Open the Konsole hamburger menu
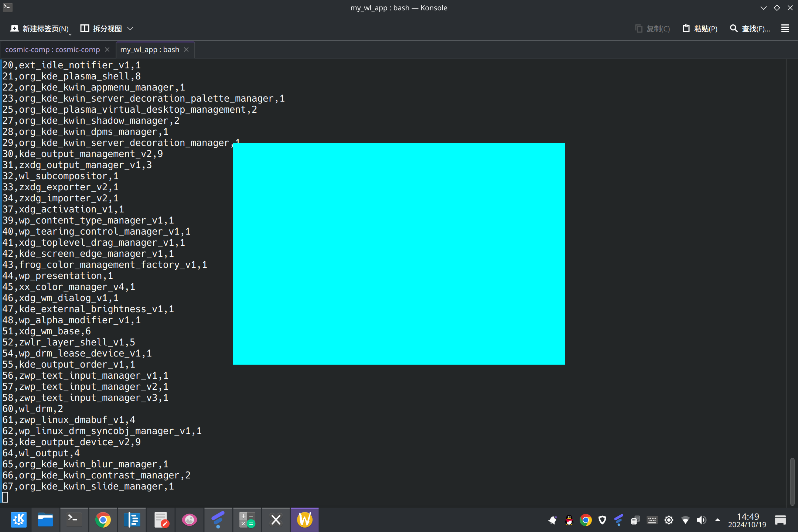Image resolution: width=798 pixels, height=532 pixels. point(785,28)
